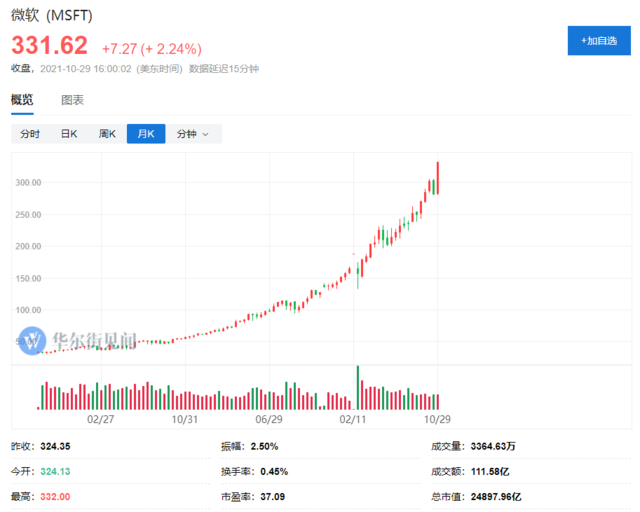The width and height of the screenshot is (640, 512).
Task: Select the 月K monthly candlestick view
Action: tap(146, 134)
